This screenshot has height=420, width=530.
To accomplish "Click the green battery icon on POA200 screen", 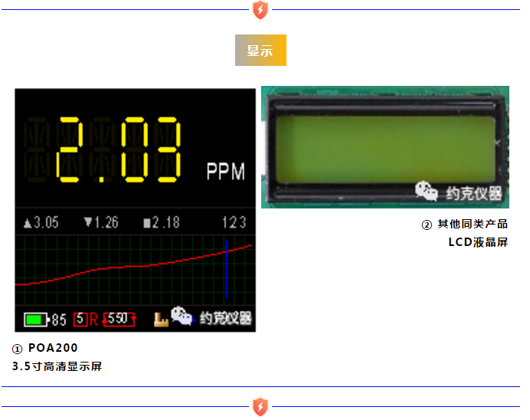I will tap(35, 319).
